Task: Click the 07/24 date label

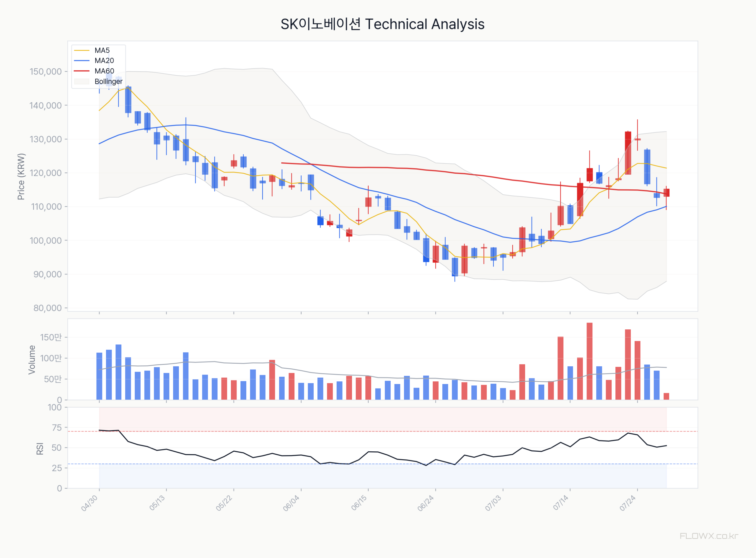Action: coord(628,503)
